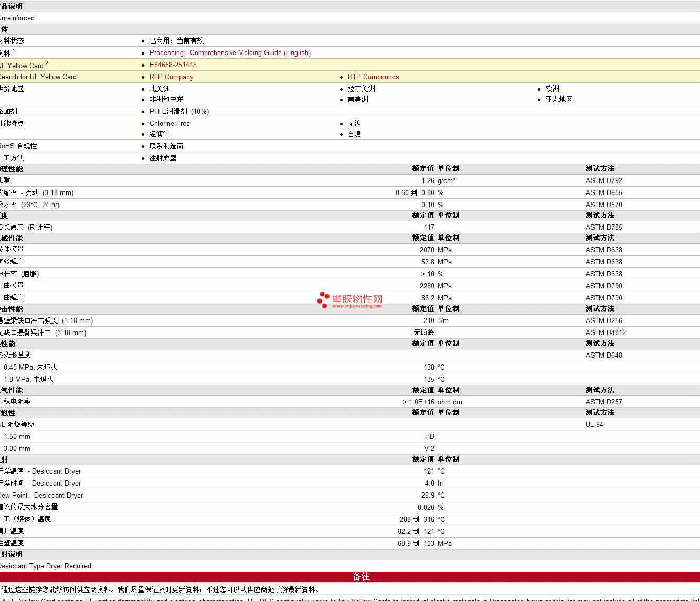Click the ASTM D955 test method text
Viewport: 700px width, 601px height.
pos(603,193)
